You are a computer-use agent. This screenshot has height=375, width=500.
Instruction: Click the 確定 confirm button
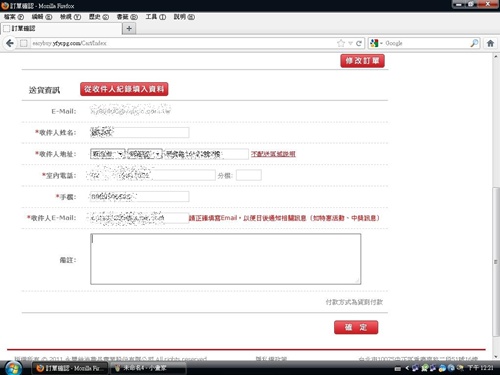(x=356, y=327)
